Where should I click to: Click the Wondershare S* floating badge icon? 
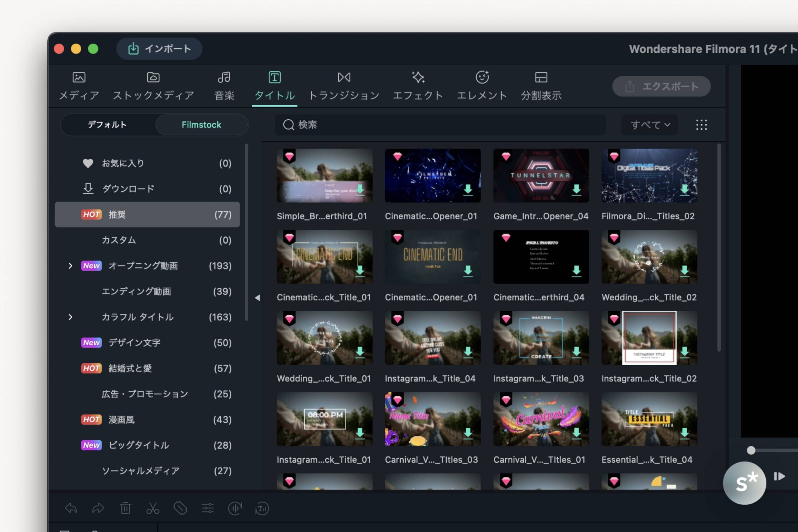pyautogui.click(x=744, y=483)
